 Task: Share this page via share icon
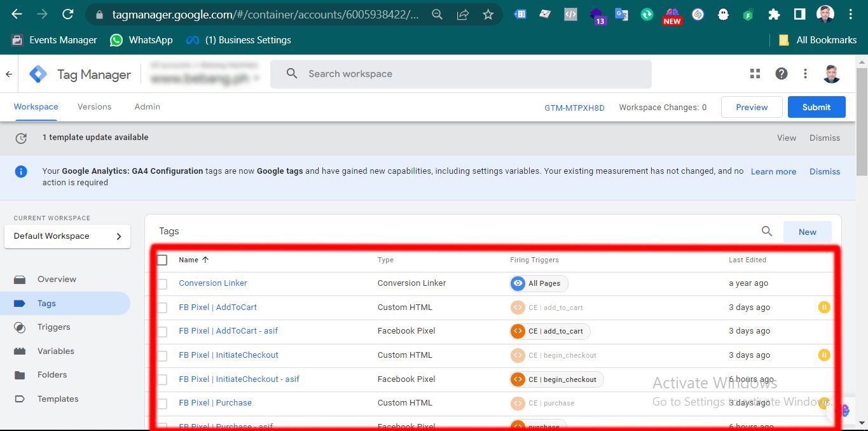pos(463,14)
